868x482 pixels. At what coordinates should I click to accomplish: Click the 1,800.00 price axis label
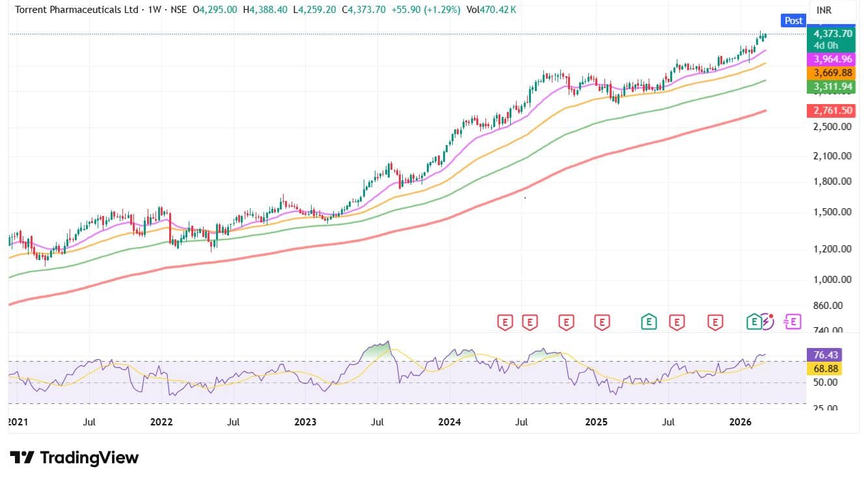click(832, 181)
